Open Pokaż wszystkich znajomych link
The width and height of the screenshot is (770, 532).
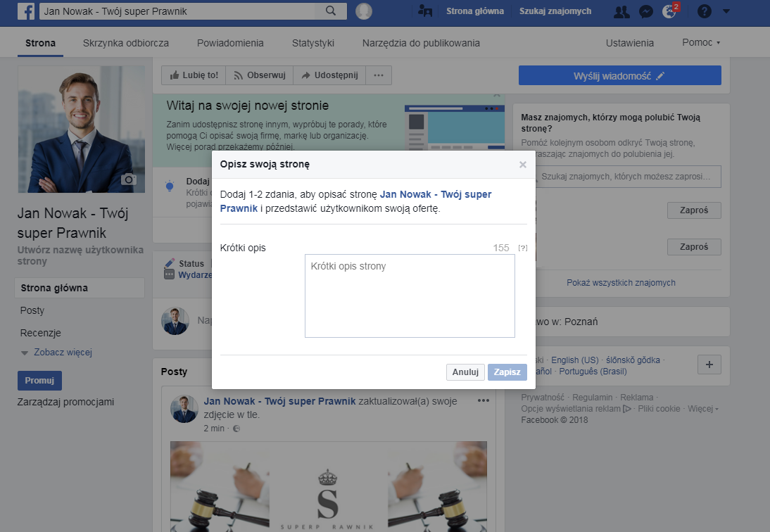(621, 283)
